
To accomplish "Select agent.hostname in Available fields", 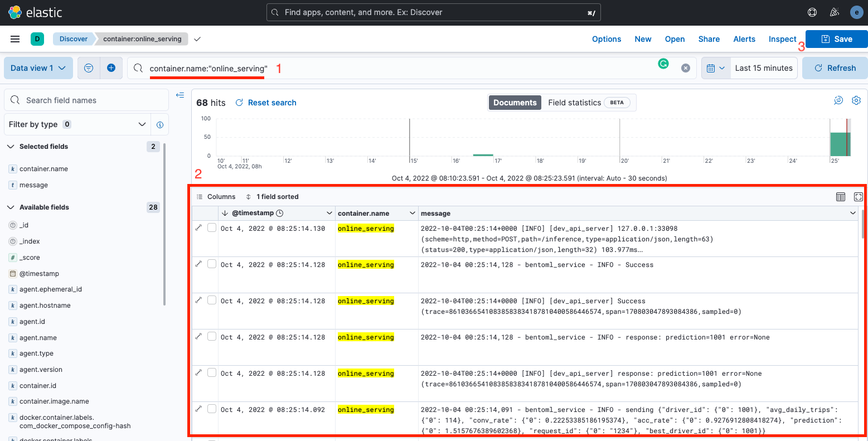I will point(45,306).
